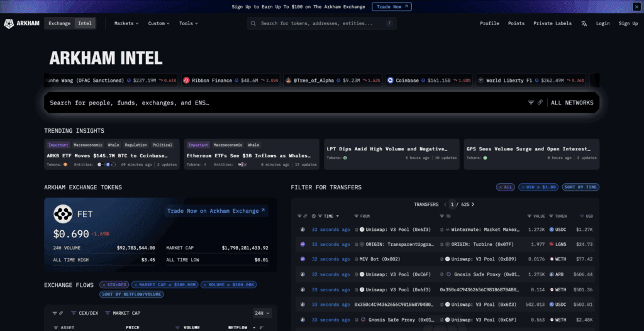Viewport: 644px width, 331px height.
Task: Open the To column filter icon
Action: (x=442, y=216)
